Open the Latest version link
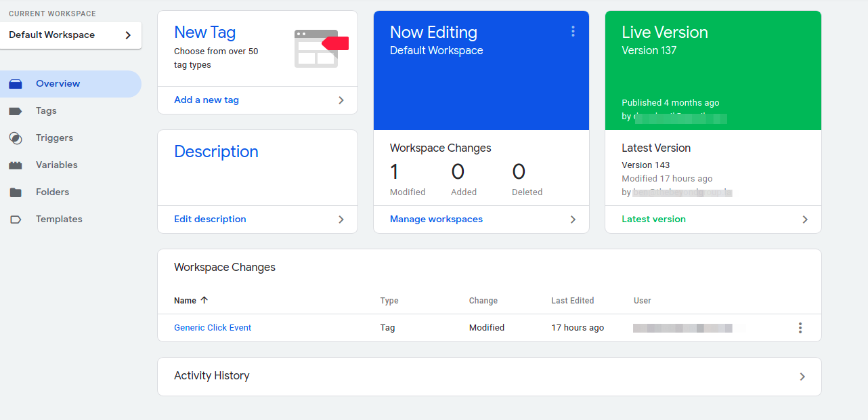The image size is (868, 420). tap(653, 219)
